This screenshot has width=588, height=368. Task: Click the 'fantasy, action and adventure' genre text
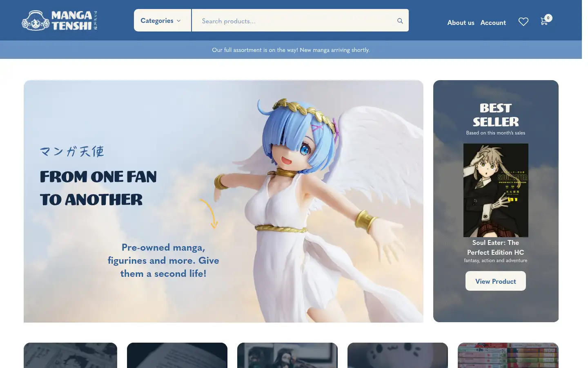496,260
